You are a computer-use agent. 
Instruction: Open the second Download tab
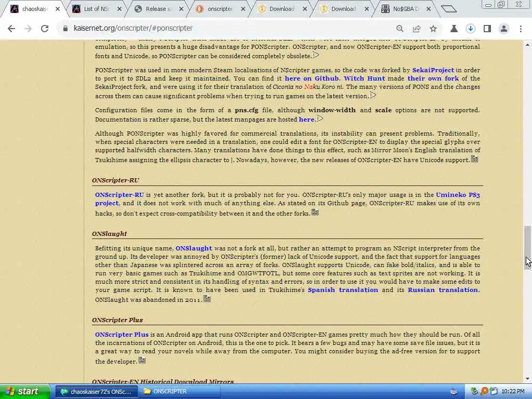click(343, 9)
